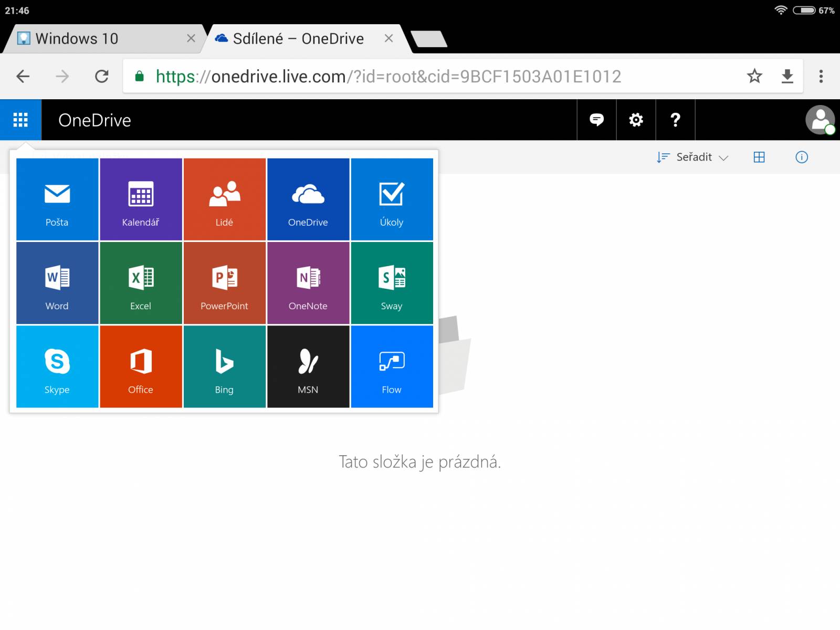Tap the battery 67% indicator
This screenshot has width=840, height=630.
click(814, 10)
